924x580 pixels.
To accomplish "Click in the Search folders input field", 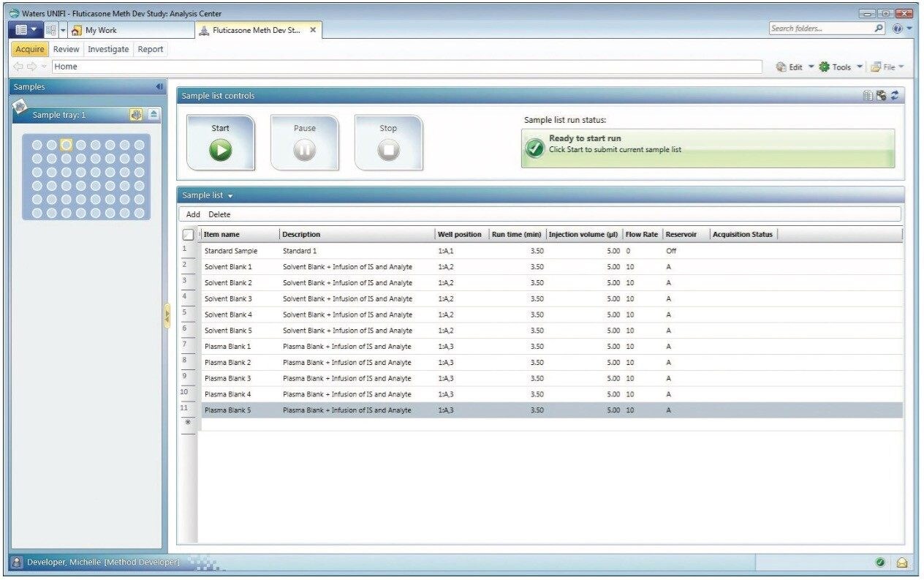I will [x=819, y=29].
